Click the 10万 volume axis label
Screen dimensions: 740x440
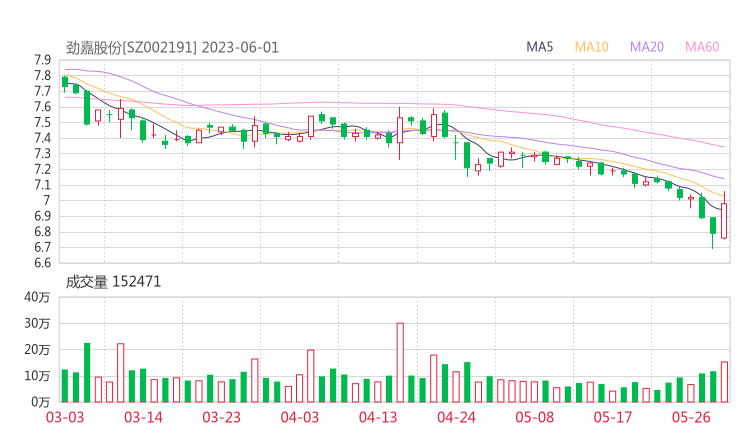click(x=37, y=376)
